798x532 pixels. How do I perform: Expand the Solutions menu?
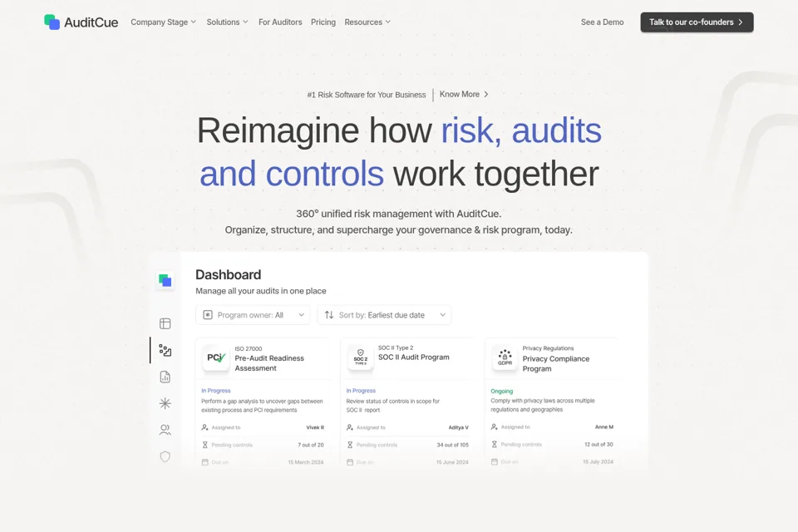(x=227, y=22)
